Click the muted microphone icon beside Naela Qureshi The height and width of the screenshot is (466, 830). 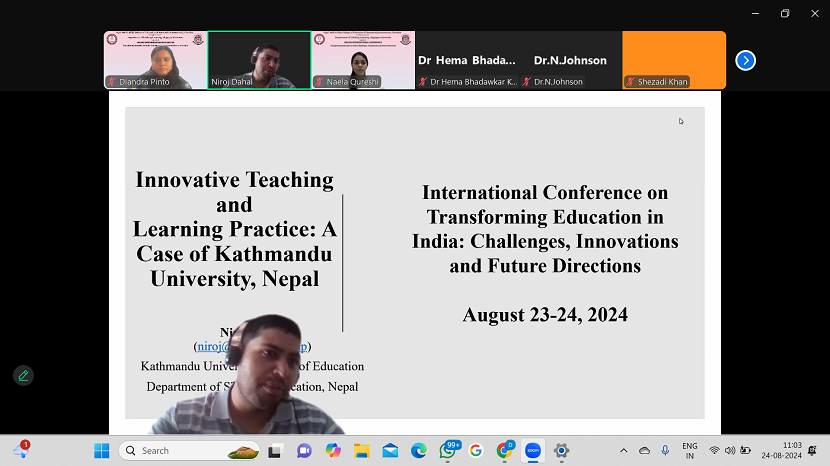point(319,82)
